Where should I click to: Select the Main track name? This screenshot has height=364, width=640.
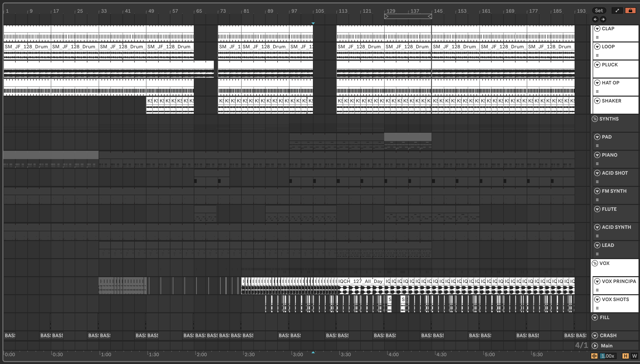(607, 346)
